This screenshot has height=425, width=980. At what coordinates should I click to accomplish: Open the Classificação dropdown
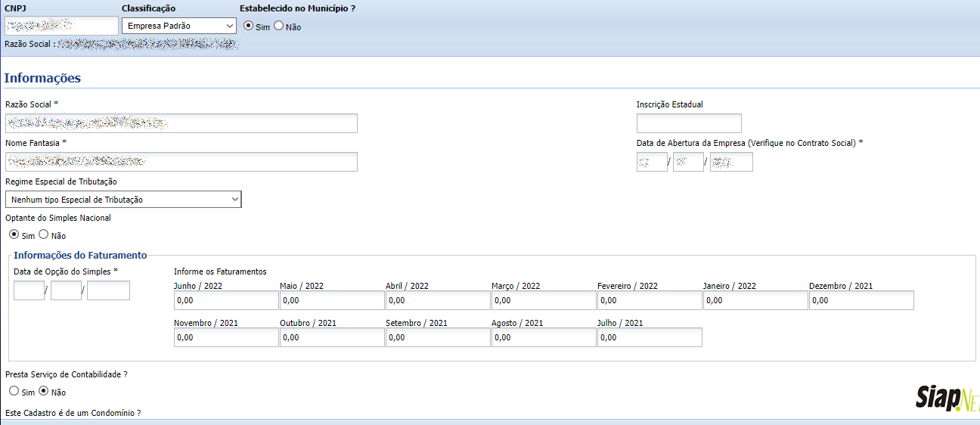pyautogui.click(x=179, y=26)
